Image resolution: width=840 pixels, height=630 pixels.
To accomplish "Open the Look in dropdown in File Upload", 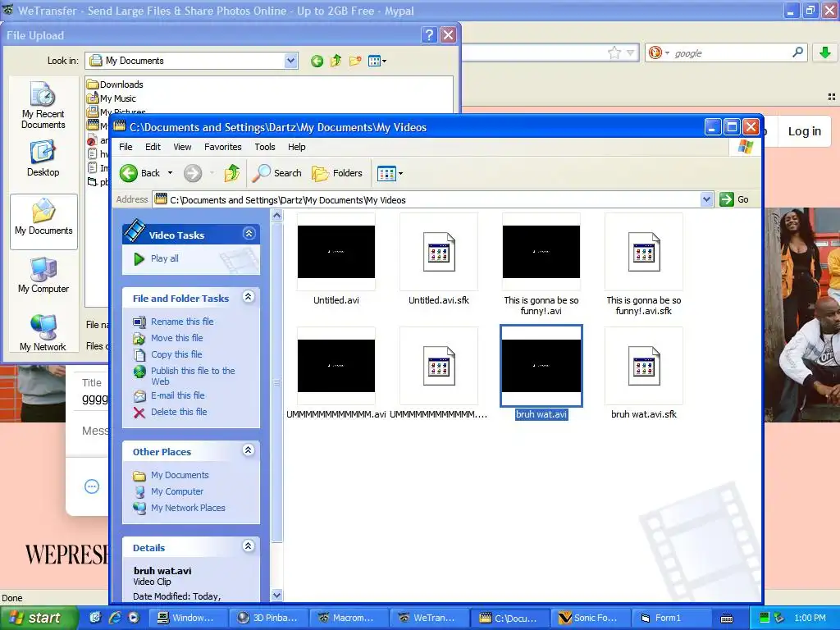I will tap(291, 61).
